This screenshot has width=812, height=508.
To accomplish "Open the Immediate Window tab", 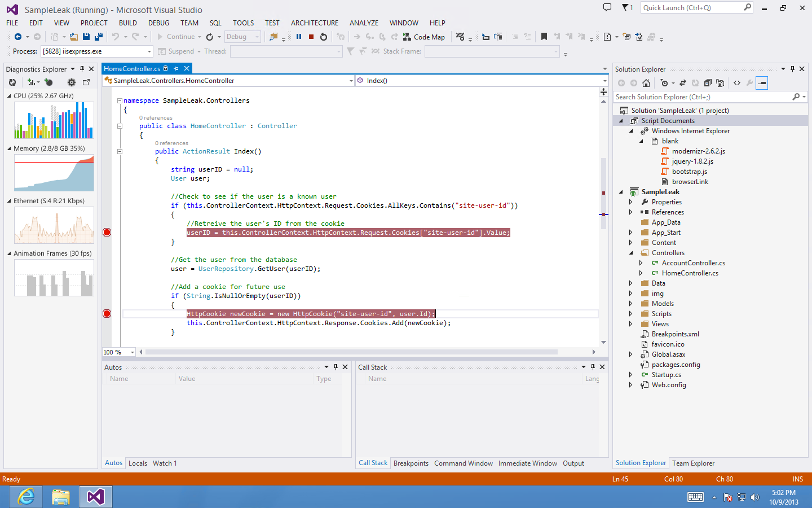I will [528, 463].
